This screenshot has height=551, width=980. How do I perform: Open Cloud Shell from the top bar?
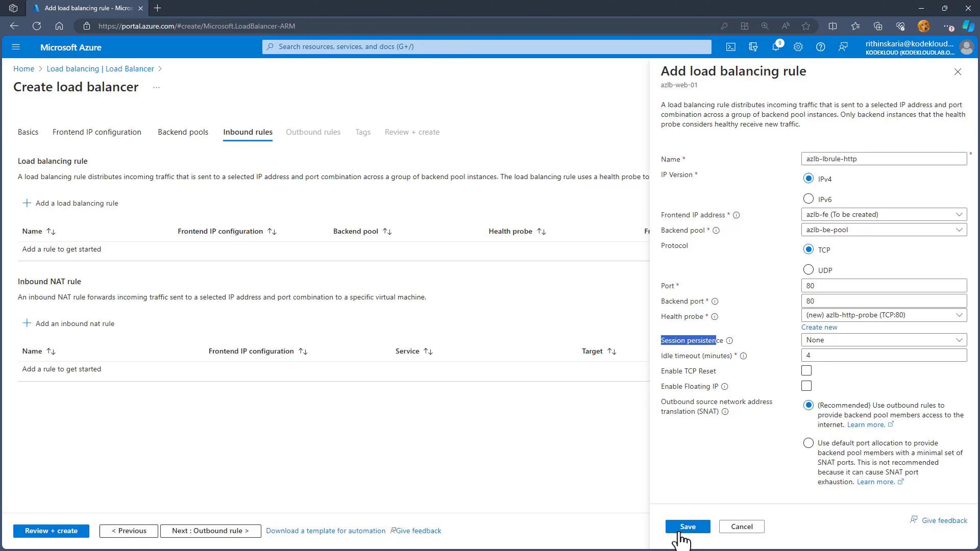pos(731,47)
